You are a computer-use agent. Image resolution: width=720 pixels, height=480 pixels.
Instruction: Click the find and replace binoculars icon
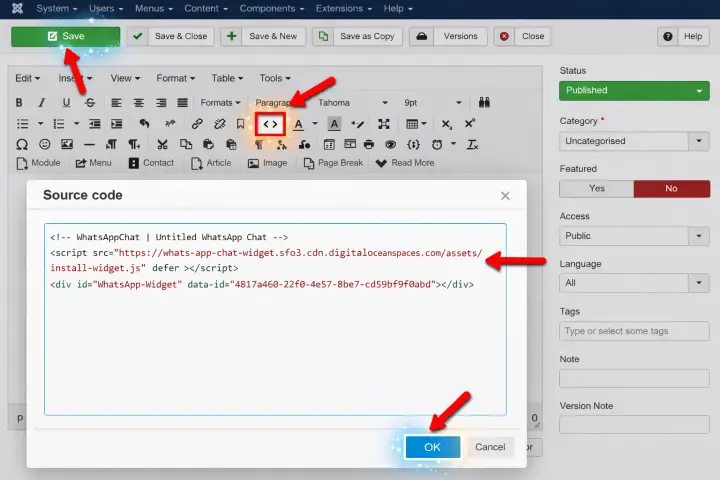pos(484,102)
